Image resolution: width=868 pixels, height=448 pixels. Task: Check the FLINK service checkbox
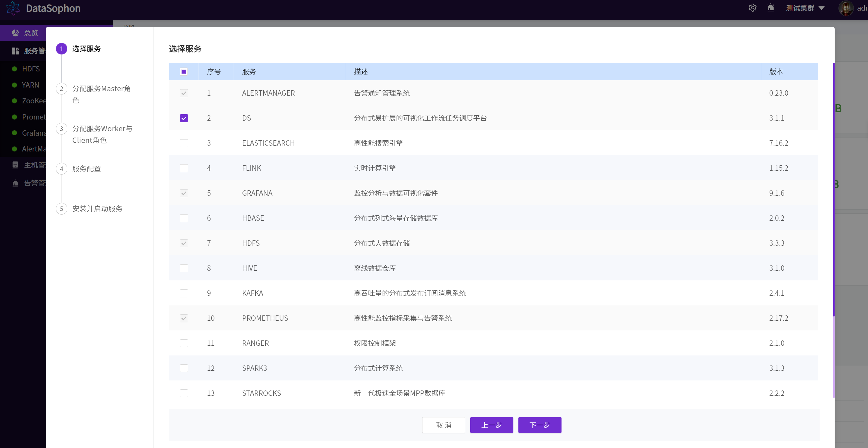point(184,168)
